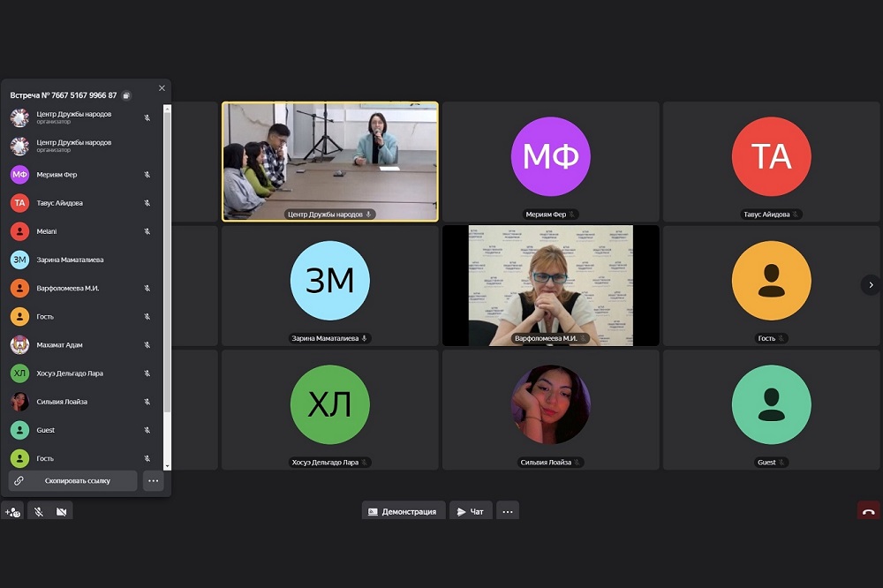Toggle your camera in the bottom bar

61,511
